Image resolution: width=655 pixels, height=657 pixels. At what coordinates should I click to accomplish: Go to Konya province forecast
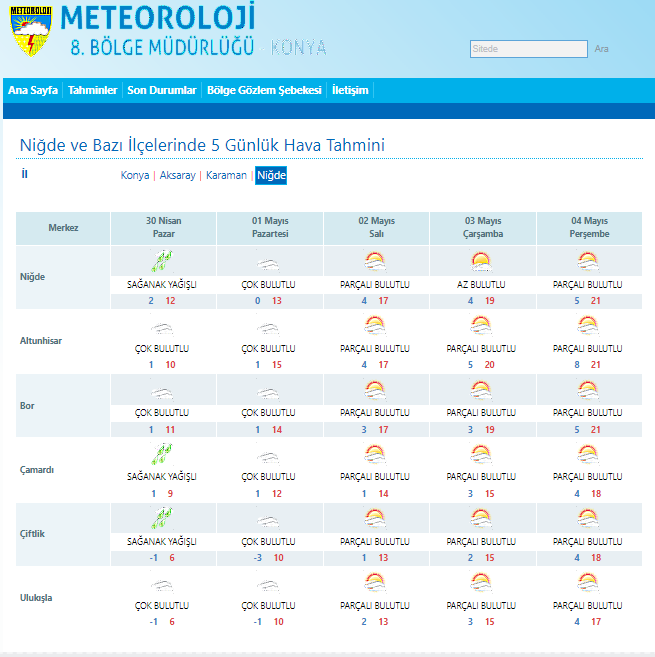click(x=135, y=175)
